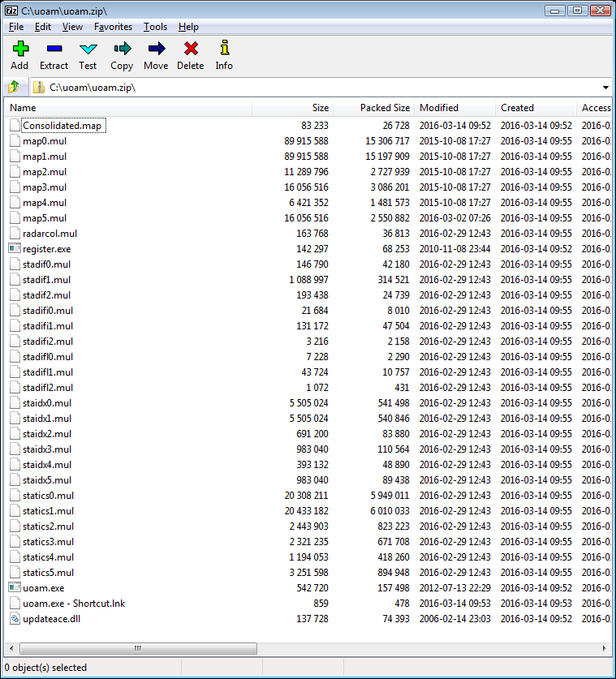
Task: Click the scrollbar left arrow
Action: 11,648
